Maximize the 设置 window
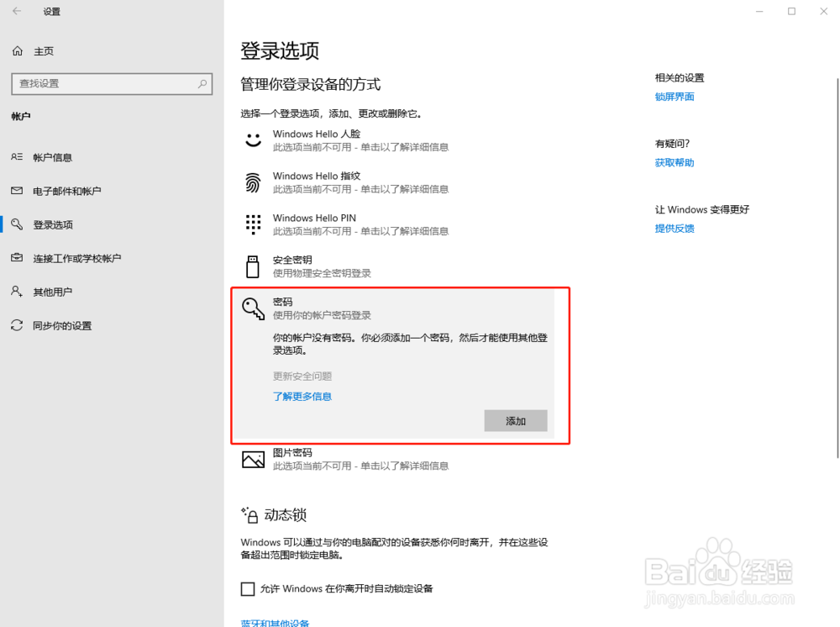Screen dimensions: 840x627 coord(791,11)
